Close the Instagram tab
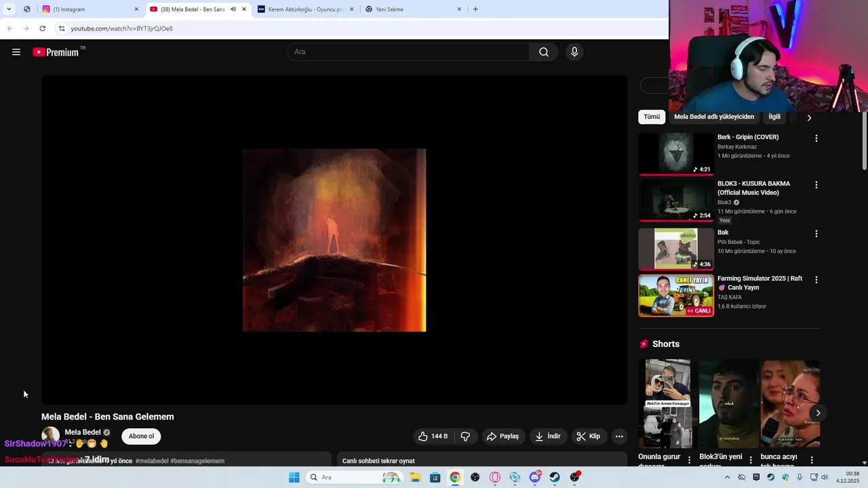 (x=136, y=9)
